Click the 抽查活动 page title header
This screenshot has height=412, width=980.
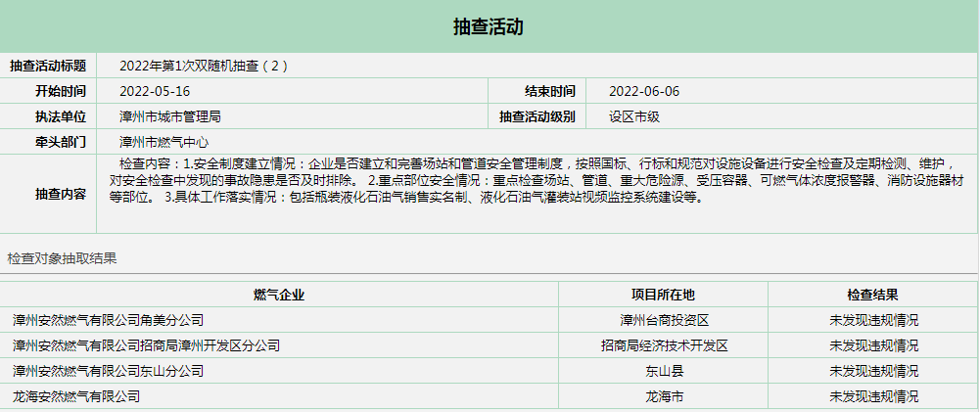pyautogui.click(x=489, y=26)
